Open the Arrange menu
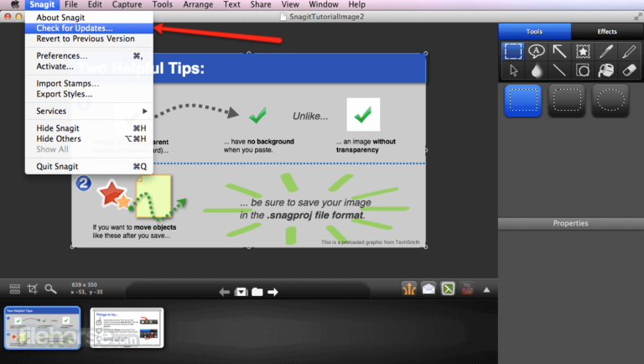 (x=198, y=4)
